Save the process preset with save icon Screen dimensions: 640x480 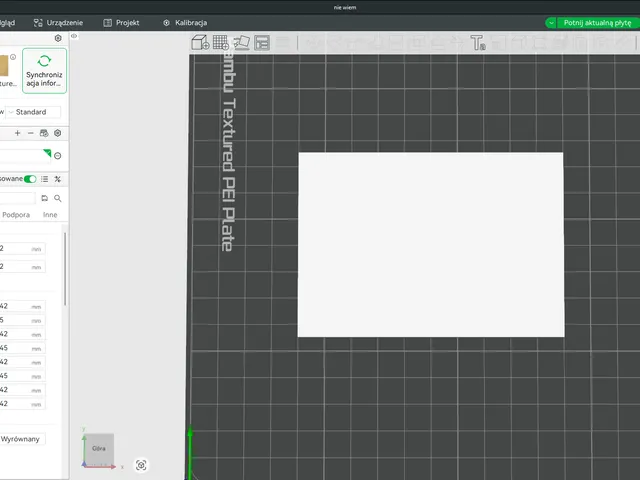(44, 198)
